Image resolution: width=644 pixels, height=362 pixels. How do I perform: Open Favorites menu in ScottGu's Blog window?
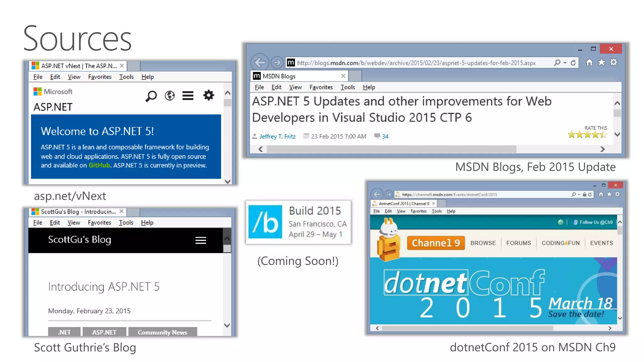point(99,222)
